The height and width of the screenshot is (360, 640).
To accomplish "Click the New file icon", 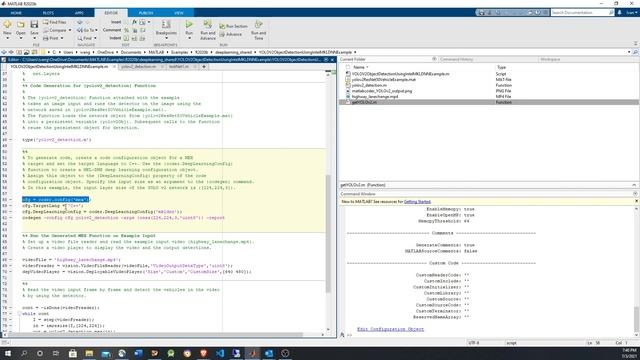I will [7, 24].
